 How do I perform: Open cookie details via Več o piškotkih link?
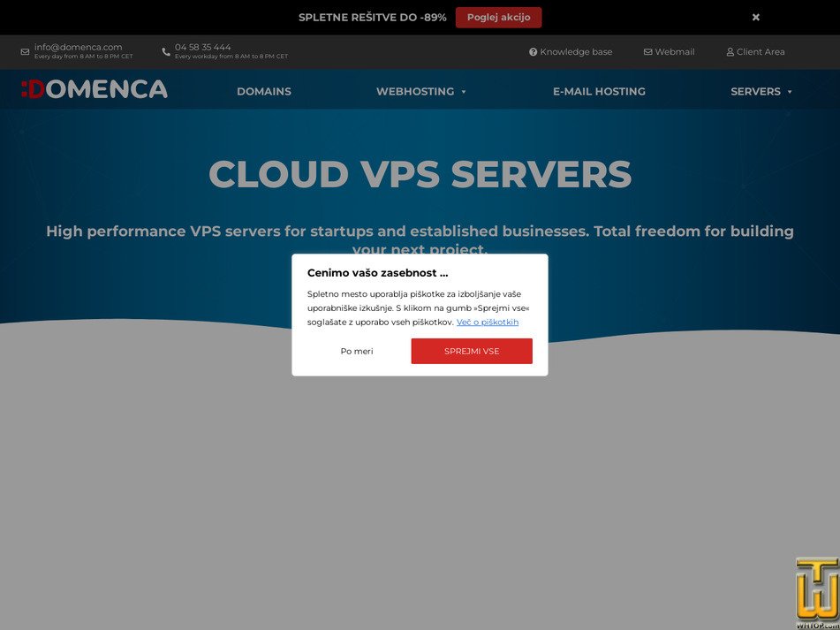coord(487,322)
